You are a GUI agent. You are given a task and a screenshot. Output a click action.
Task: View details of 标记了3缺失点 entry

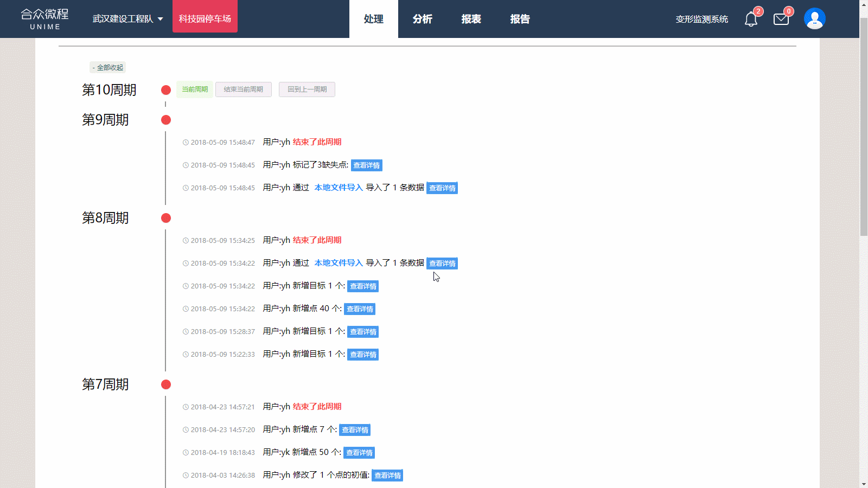(x=367, y=165)
